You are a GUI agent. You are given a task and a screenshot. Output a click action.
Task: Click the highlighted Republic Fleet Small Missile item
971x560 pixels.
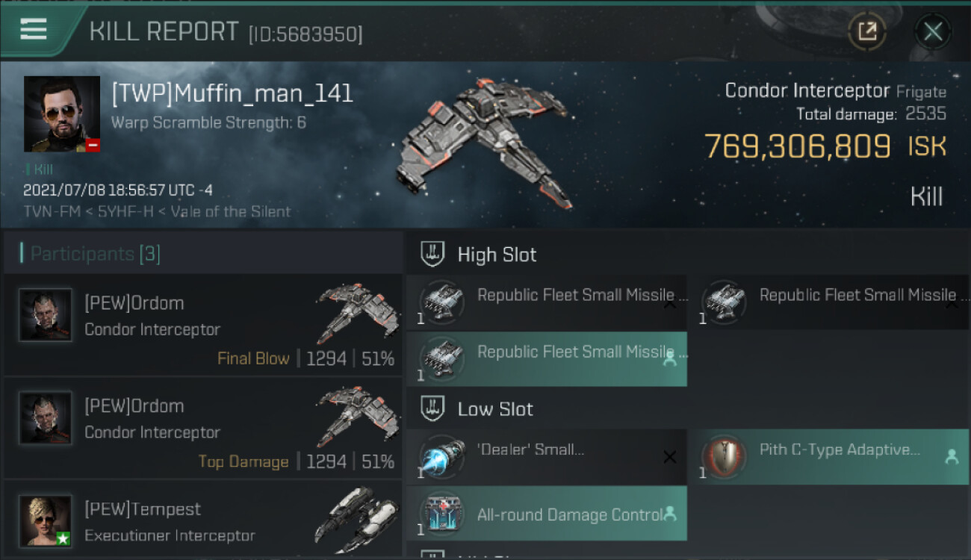pos(547,358)
